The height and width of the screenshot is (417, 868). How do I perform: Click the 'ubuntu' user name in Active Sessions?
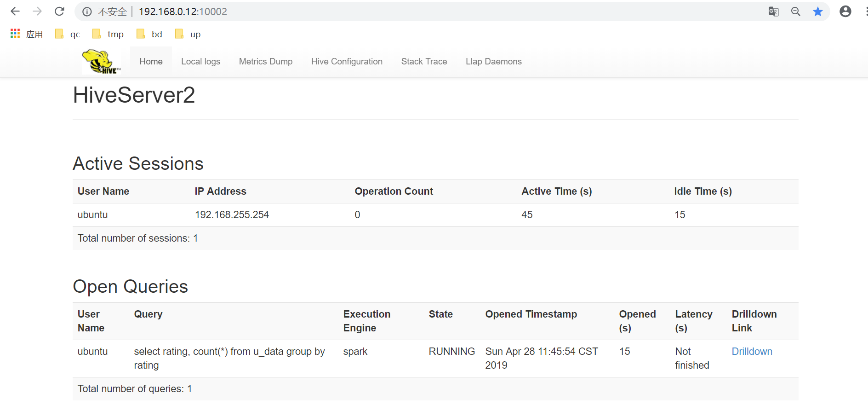click(x=92, y=215)
